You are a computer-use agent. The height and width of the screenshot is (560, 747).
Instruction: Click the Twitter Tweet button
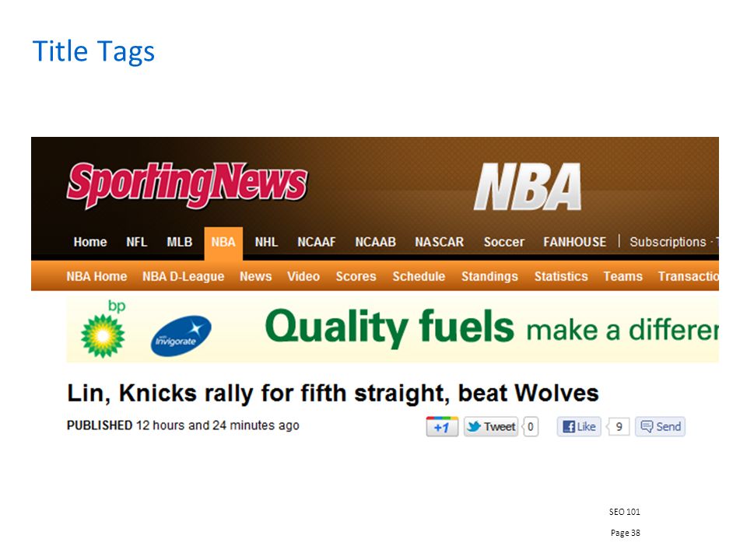(x=491, y=426)
